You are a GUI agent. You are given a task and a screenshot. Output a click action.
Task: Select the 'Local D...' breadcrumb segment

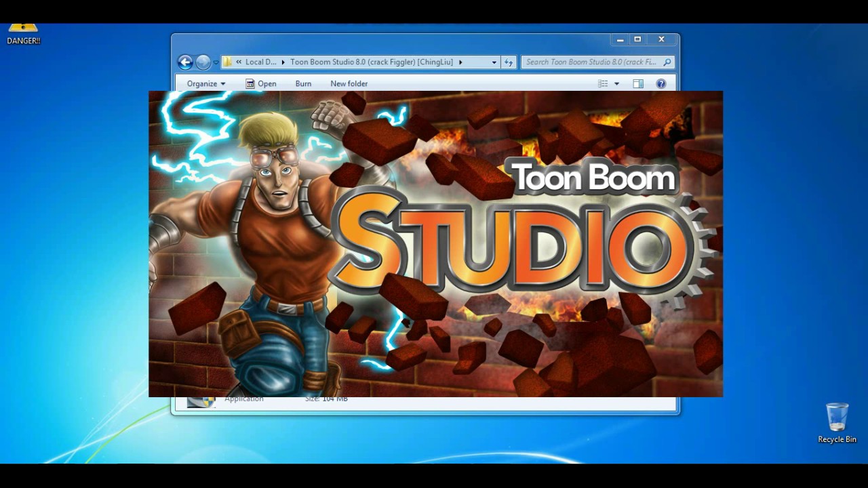click(261, 62)
